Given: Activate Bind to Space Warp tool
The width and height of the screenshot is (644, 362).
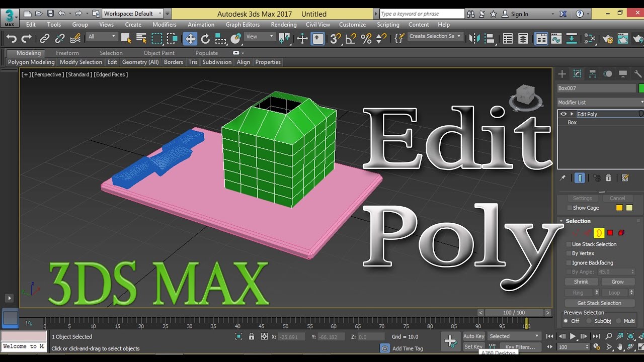Looking at the screenshot, I should click(75, 38).
